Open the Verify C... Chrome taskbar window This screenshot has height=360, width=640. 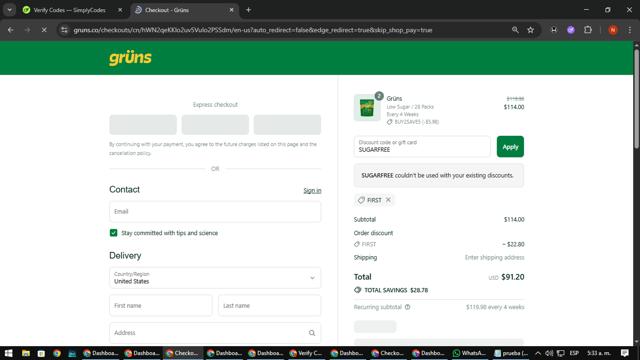pos(306,353)
